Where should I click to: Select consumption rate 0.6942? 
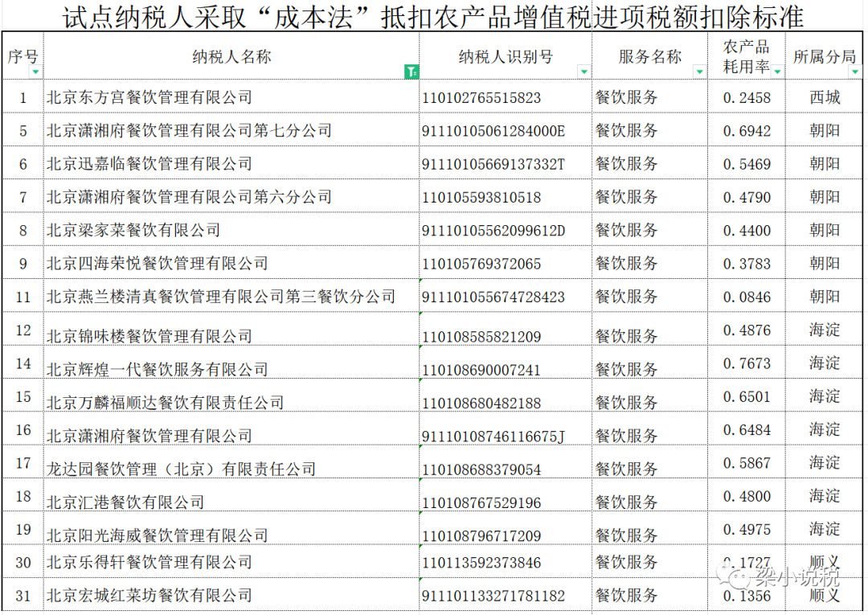point(746,130)
